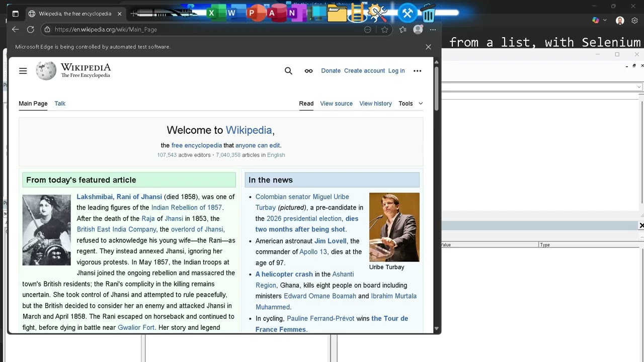Open the Lakshmibai portrait thumbnail
The width and height of the screenshot is (644, 362).
pos(47,230)
